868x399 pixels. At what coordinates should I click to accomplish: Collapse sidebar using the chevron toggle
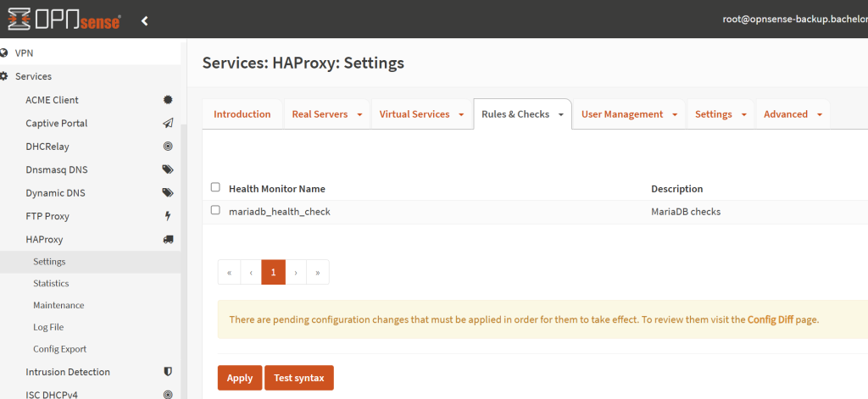(145, 20)
